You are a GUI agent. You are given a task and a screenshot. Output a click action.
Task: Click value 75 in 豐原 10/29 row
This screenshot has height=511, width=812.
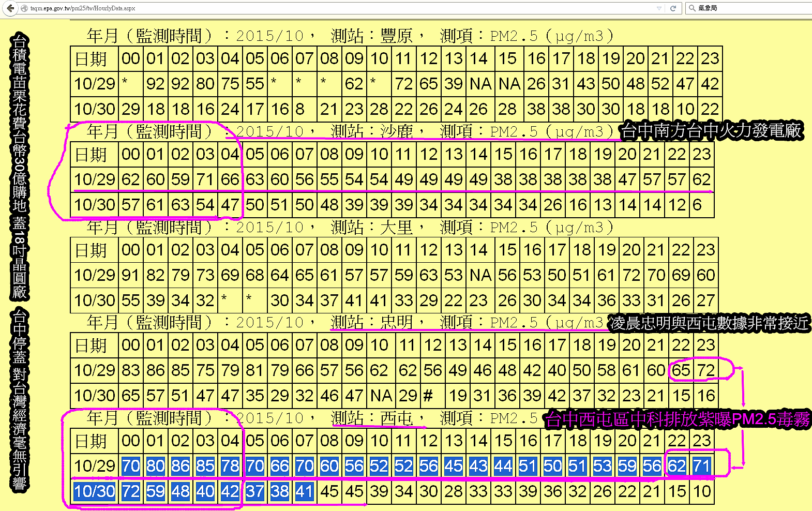tap(230, 84)
